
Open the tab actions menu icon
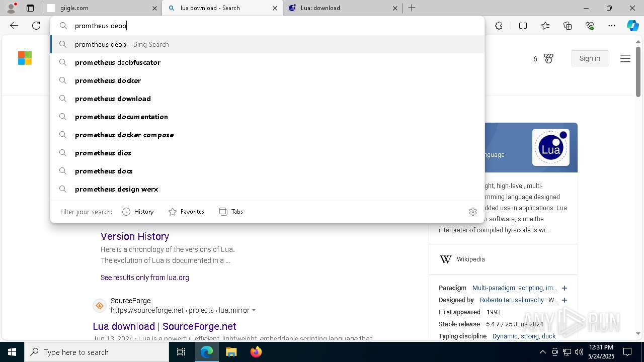[x=30, y=8]
